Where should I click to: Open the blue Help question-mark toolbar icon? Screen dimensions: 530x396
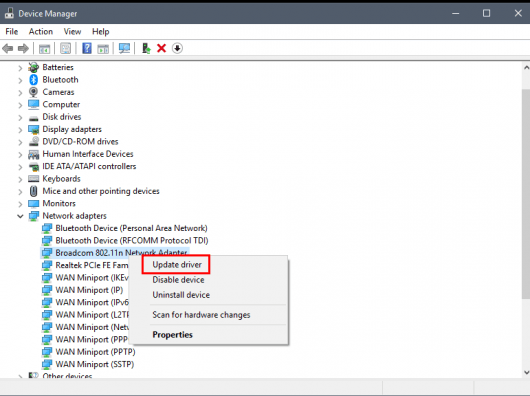(87, 48)
